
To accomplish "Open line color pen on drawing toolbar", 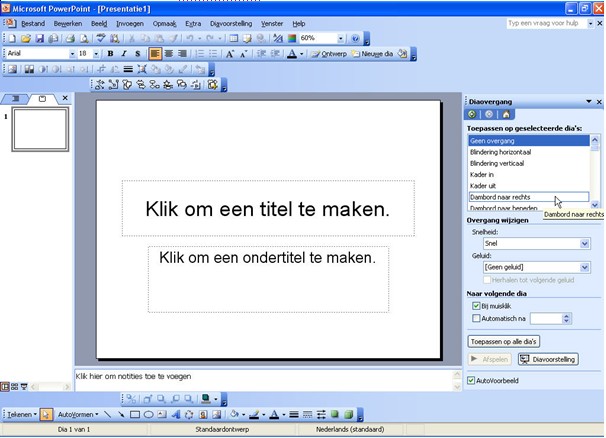I will pyautogui.click(x=254, y=414).
